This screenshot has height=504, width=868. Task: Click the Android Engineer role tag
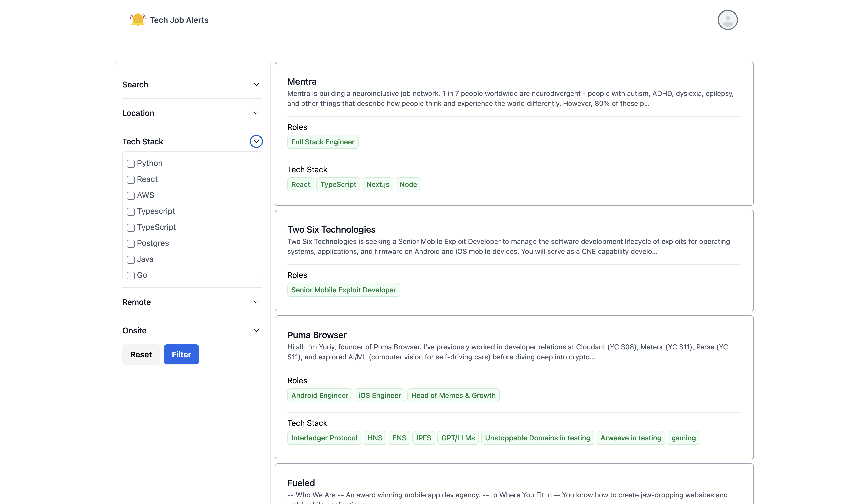tap(320, 395)
